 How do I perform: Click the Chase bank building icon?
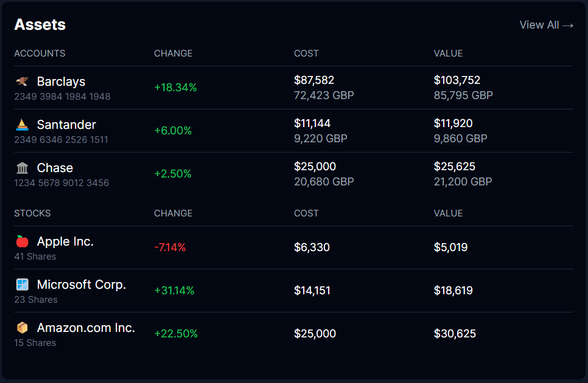point(21,168)
